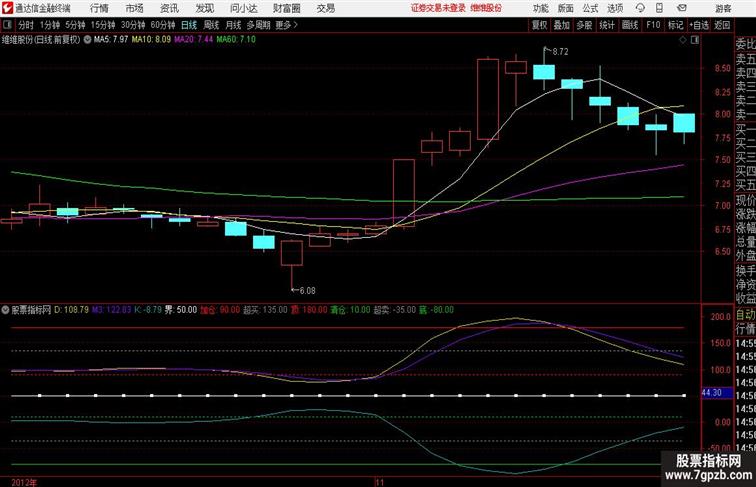The width and height of the screenshot is (756, 487).
Task: Click the diamond icon at chart top right
Action: (683, 40)
